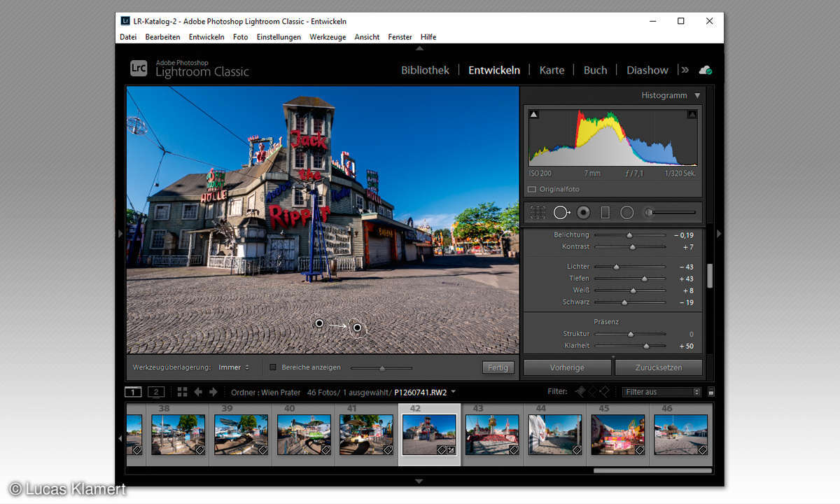This screenshot has height=504, width=840.
Task: Click the source spot circle on the image
Action: click(319, 323)
